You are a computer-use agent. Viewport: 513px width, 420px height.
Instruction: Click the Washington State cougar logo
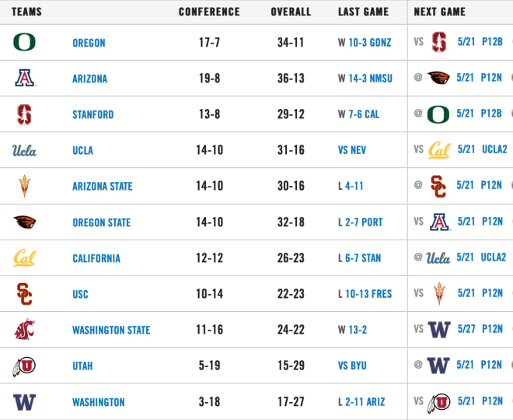[x=25, y=329]
